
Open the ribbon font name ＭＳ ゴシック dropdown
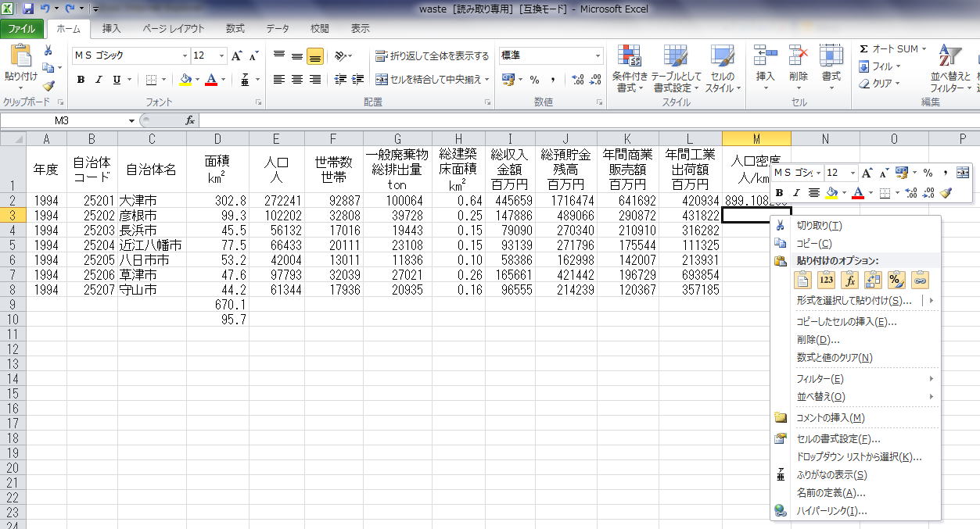tap(185, 55)
